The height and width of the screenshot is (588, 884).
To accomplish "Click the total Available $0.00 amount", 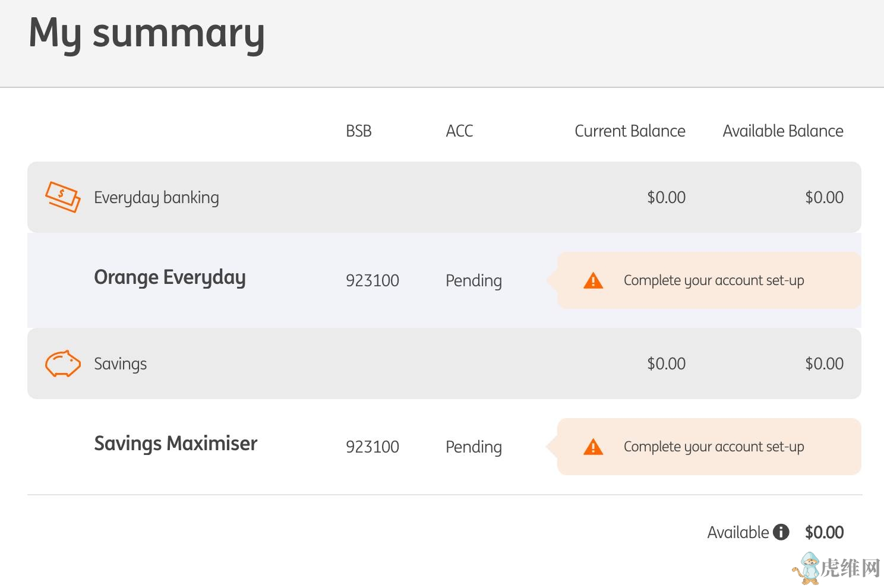I will 824,532.
